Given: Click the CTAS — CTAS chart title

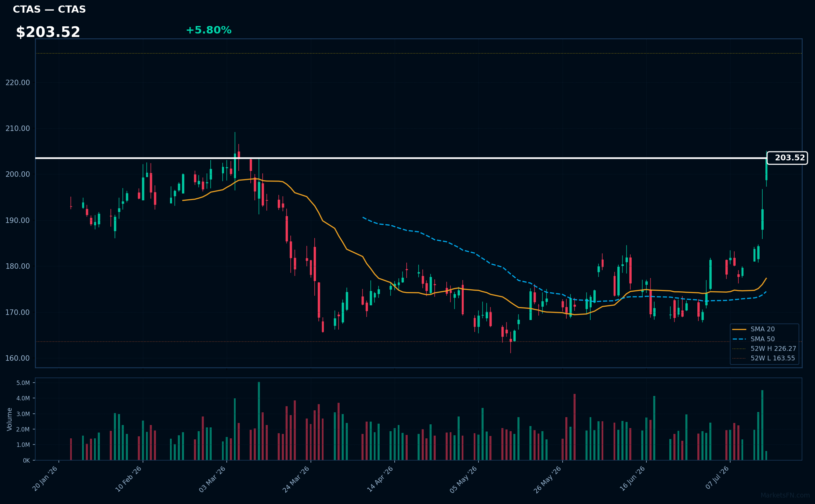Looking at the screenshot, I should coord(49,9).
